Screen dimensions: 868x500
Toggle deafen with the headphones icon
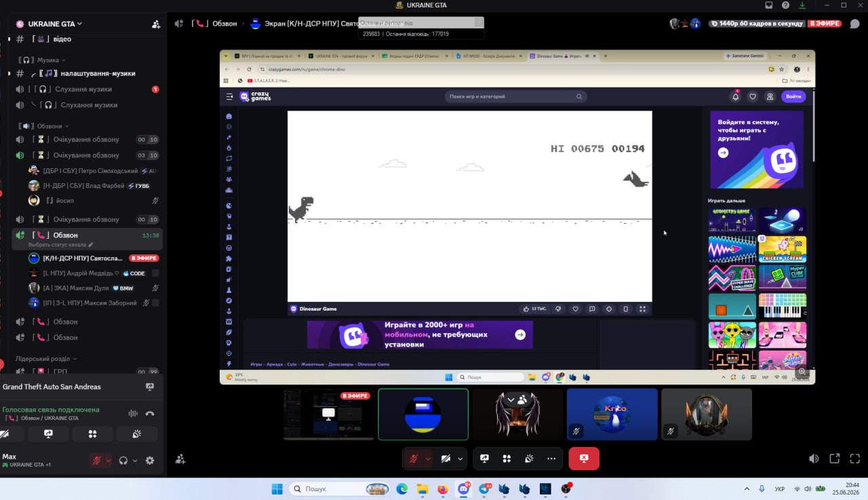(x=123, y=461)
